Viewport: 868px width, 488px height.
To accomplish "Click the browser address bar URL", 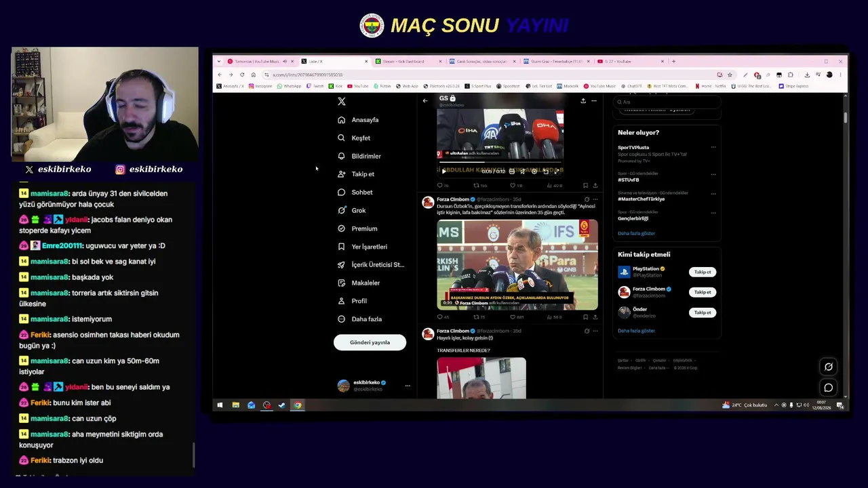I will pos(307,75).
